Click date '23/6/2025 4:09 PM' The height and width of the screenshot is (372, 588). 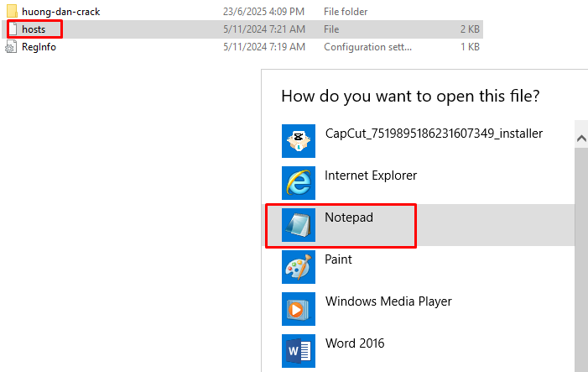click(x=263, y=12)
